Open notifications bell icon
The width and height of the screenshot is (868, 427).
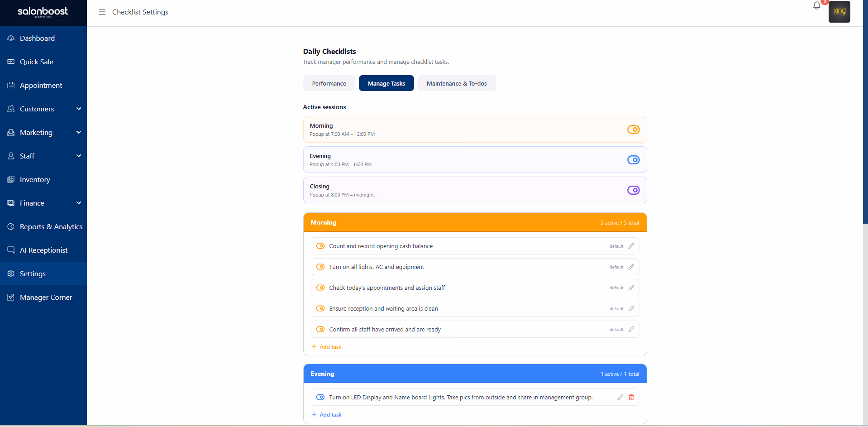[816, 6]
